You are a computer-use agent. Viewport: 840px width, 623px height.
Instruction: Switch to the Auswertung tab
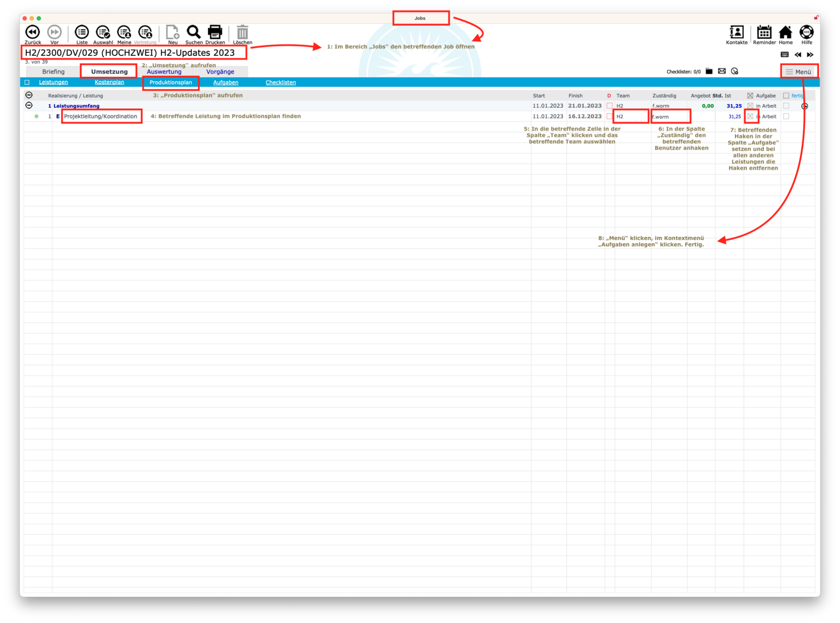pos(164,72)
